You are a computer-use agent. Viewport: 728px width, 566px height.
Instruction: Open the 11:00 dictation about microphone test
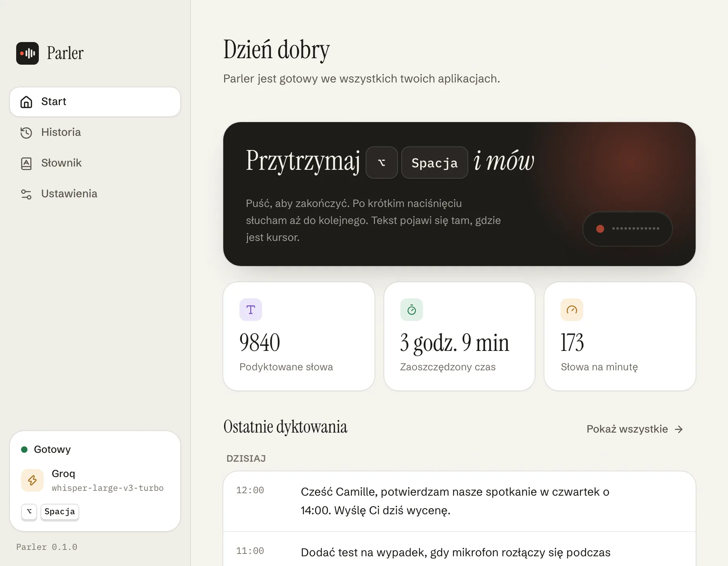(x=459, y=549)
